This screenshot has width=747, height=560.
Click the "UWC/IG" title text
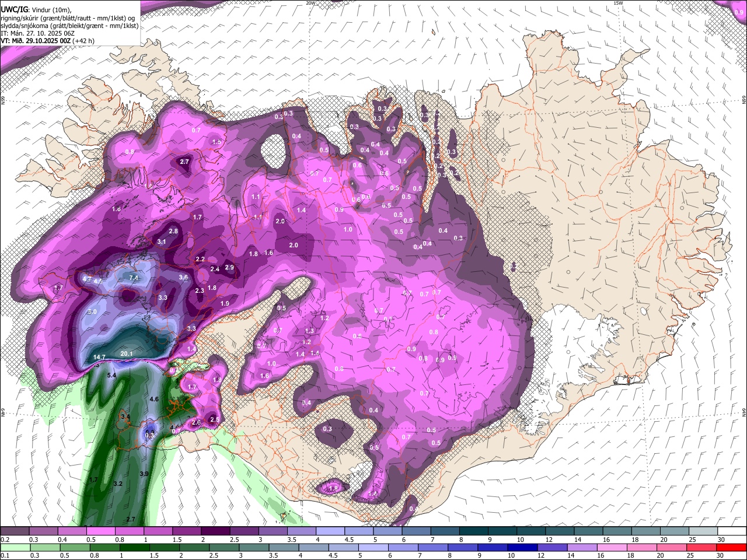point(14,9)
